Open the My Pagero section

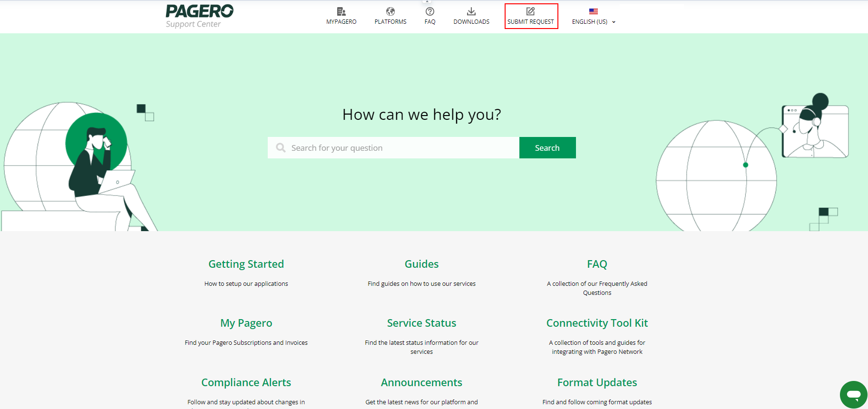(246, 323)
